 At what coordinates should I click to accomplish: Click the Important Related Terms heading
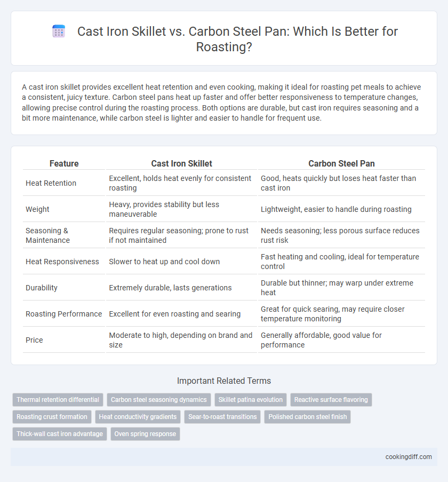pos(224,381)
